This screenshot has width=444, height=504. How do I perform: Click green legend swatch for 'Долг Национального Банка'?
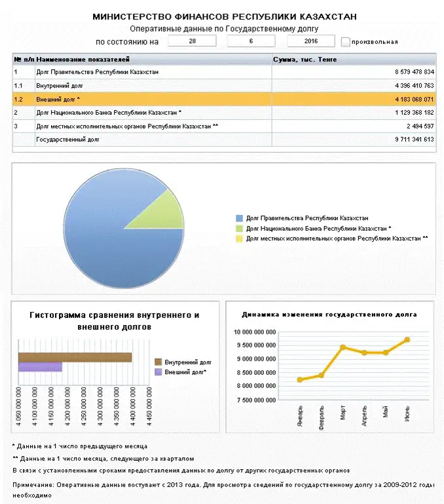[x=239, y=228]
